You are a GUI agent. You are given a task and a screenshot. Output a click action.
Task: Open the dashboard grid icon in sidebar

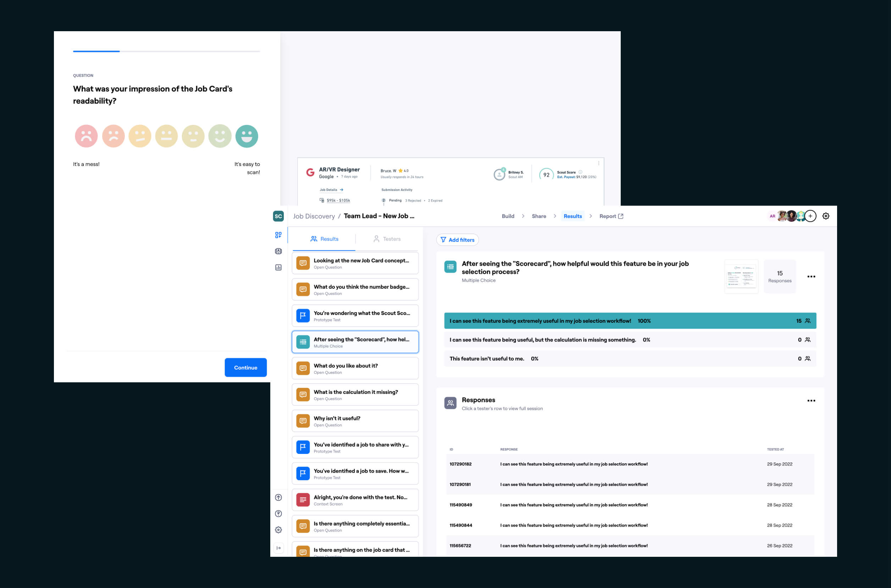pos(278,235)
